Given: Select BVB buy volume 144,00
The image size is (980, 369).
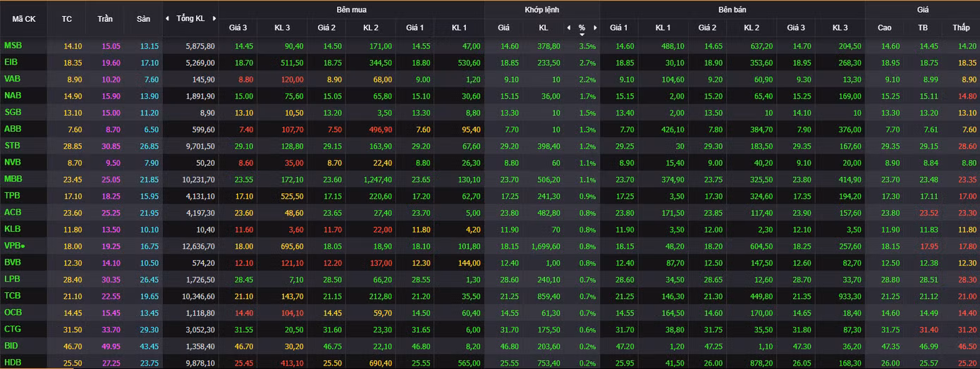Looking at the screenshot, I should pyautogui.click(x=469, y=263).
